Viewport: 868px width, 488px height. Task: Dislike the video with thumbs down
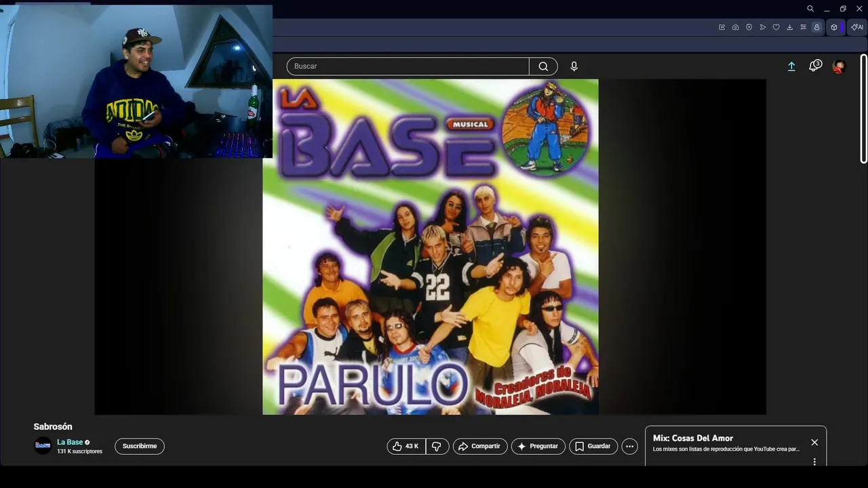pos(437,446)
